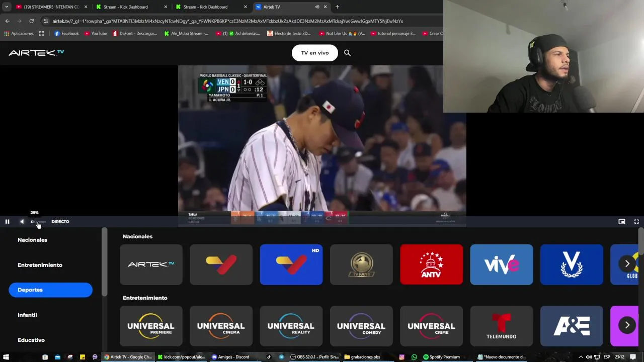The width and height of the screenshot is (644, 362).
Task: Mute the Airtek TV tab audio icon
Action: tap(317, 7)
